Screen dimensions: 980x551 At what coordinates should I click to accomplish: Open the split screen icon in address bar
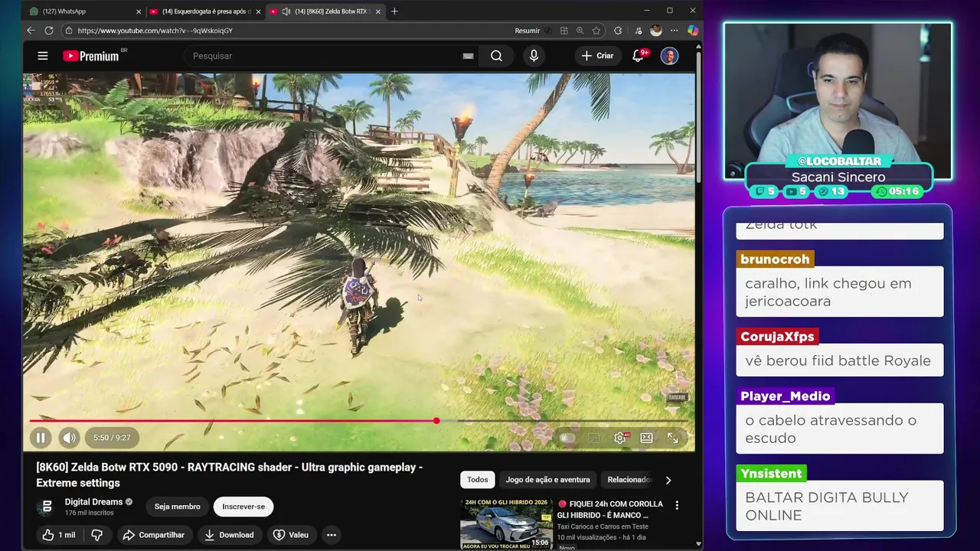[564, 31]
